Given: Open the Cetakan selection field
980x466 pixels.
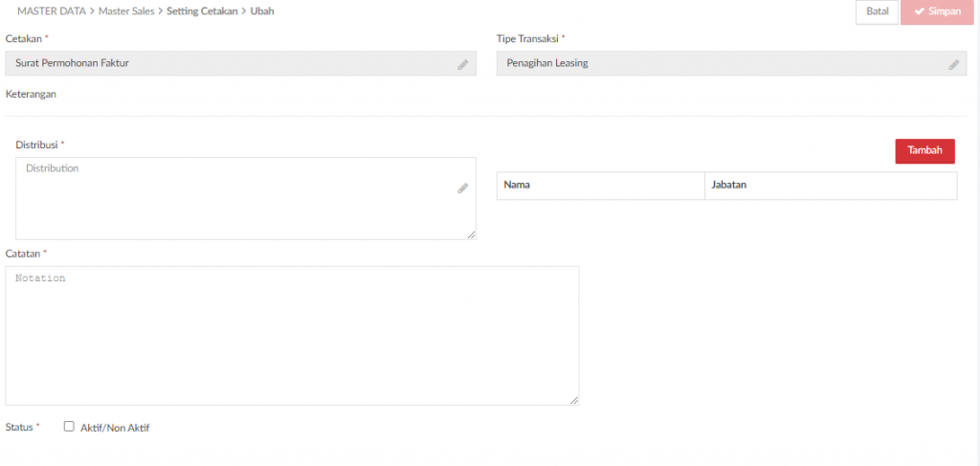Looking at the screenshot, I should pyautogui.click(x=240, y=63).
